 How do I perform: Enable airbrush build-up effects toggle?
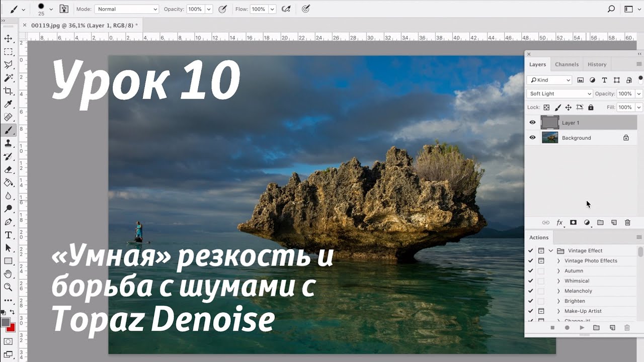286,9
